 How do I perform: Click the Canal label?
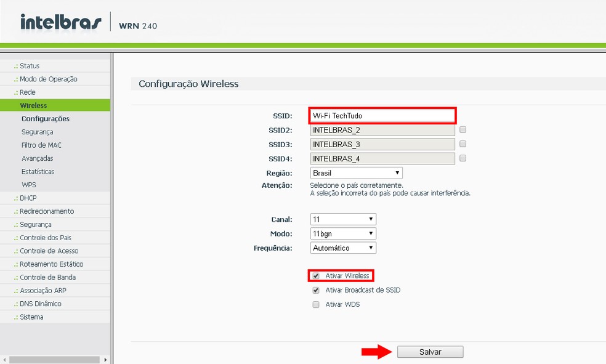281,219
